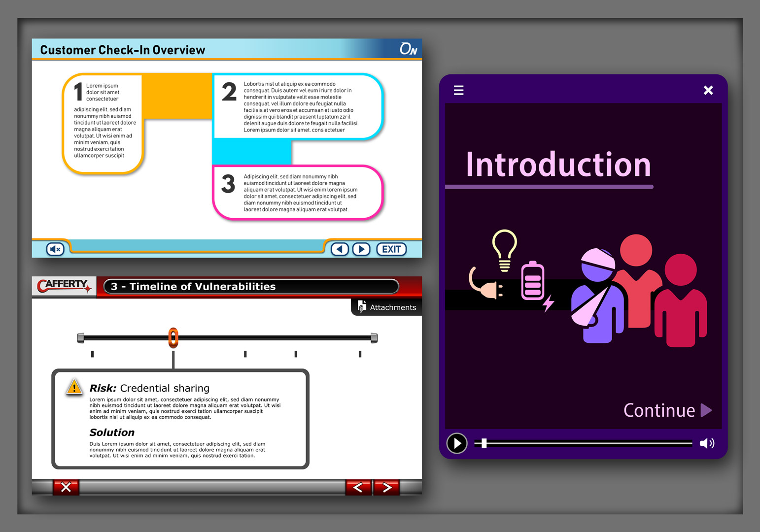Viewport: 760px width, 532px height.
Task: Close the Introduction player with the X
Action: point(708,90)
